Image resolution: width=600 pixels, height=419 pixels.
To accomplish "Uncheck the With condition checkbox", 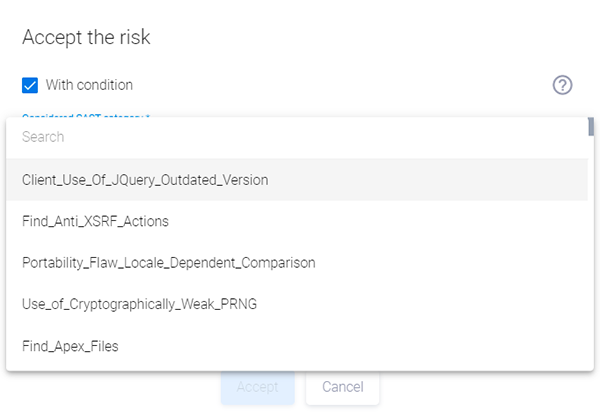I will click(x=30, y=85).
